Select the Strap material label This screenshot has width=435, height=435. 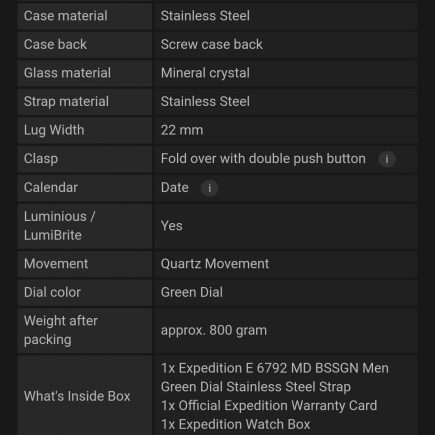pos(66,102)
